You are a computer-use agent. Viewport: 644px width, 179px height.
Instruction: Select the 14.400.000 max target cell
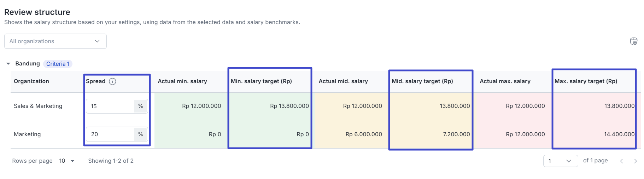(x=619, y=134)
